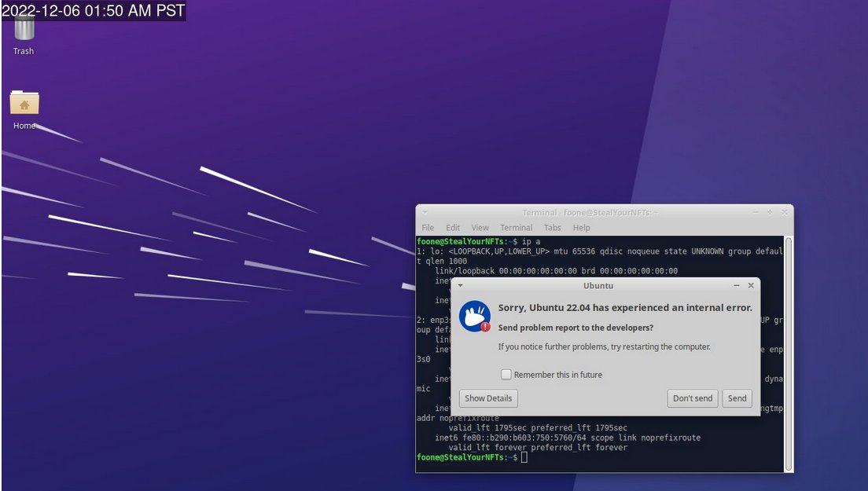This screenshot has width=868, height=491.
Task: Enable Remember this in future checkbox
Action: (506, 374)
